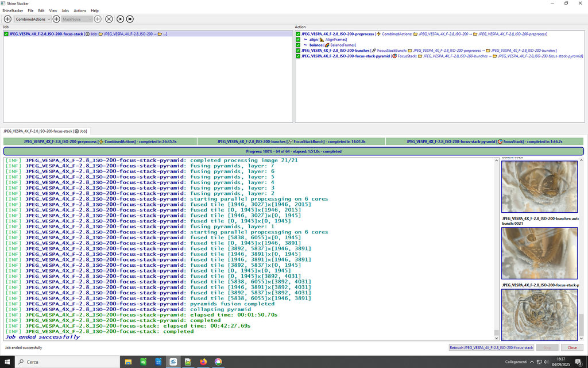Toggle checkbox for focus-stack-pyramid action
This screenshot has width=588, height=368.
coord(298,56)
